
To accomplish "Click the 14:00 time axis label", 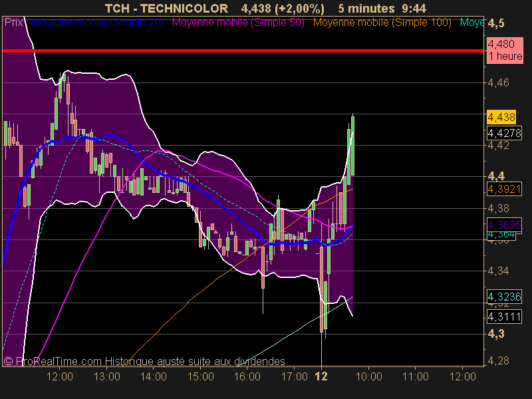I will 154,376.
